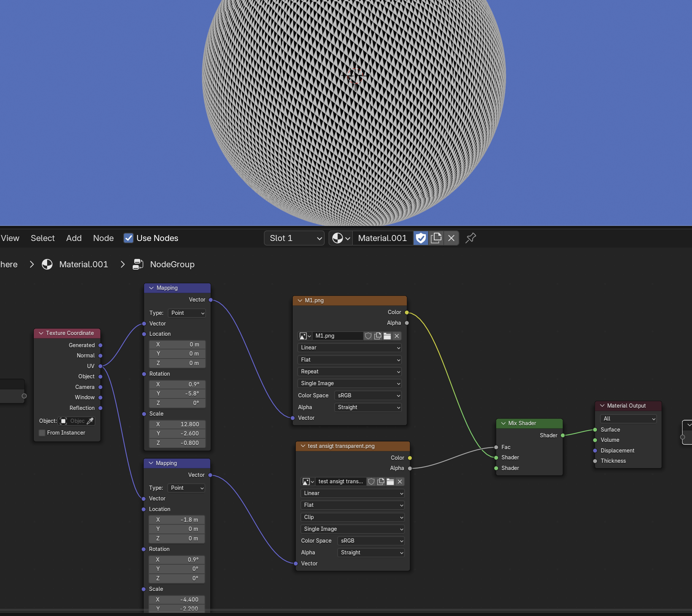The width and height of the screenshot is (692, 616).
Task: Open the Slot 1 dropdown
Action: pyautogui.click(x=294, y=238)
